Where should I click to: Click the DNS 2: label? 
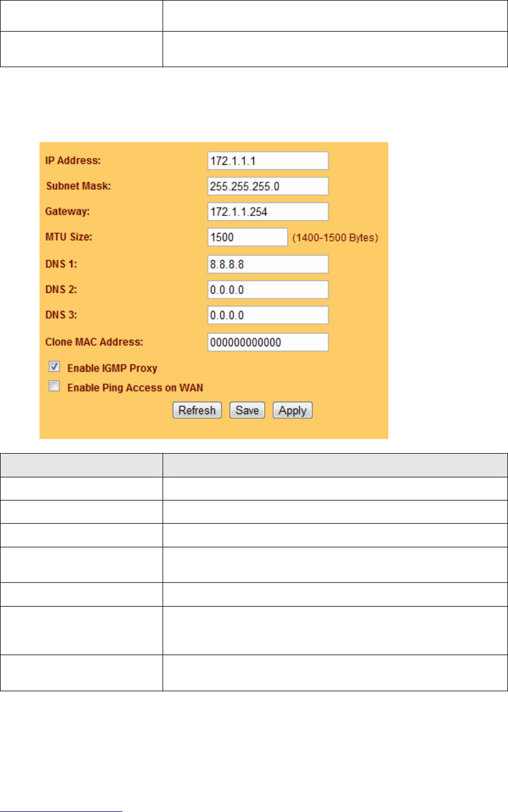coord(61,289)
